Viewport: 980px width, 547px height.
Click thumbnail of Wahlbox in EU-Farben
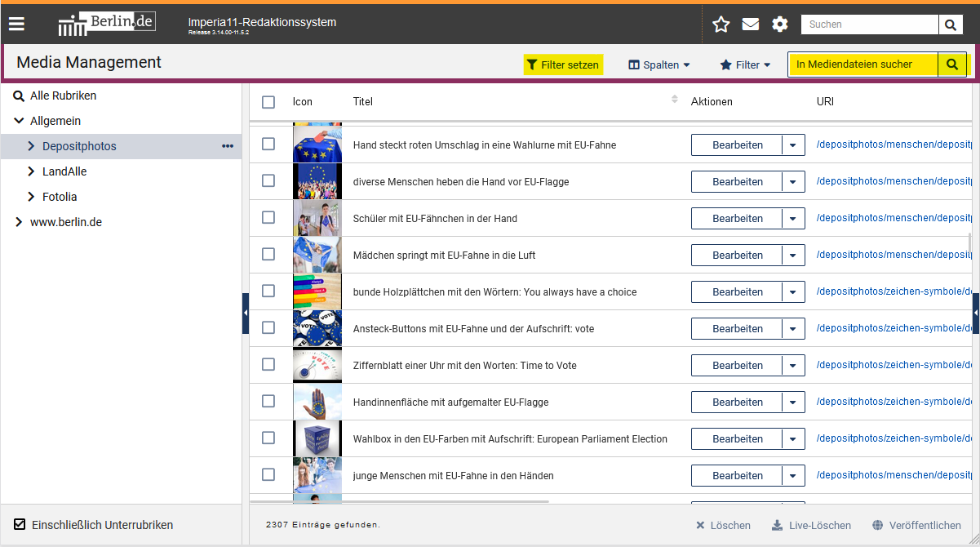(317, 438)
